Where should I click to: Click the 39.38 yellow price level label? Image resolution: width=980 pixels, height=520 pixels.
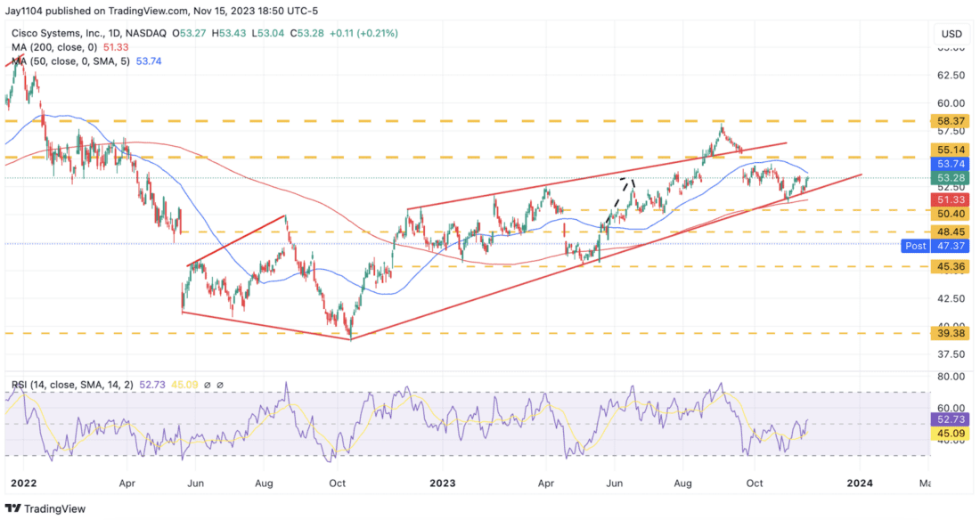click(951, 334)
